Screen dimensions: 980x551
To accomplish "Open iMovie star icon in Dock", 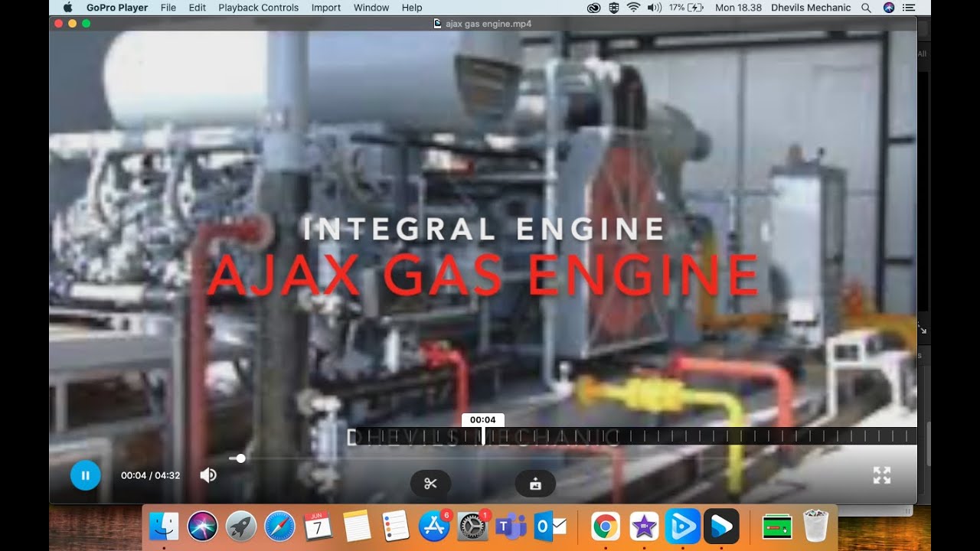I will 644,527.
